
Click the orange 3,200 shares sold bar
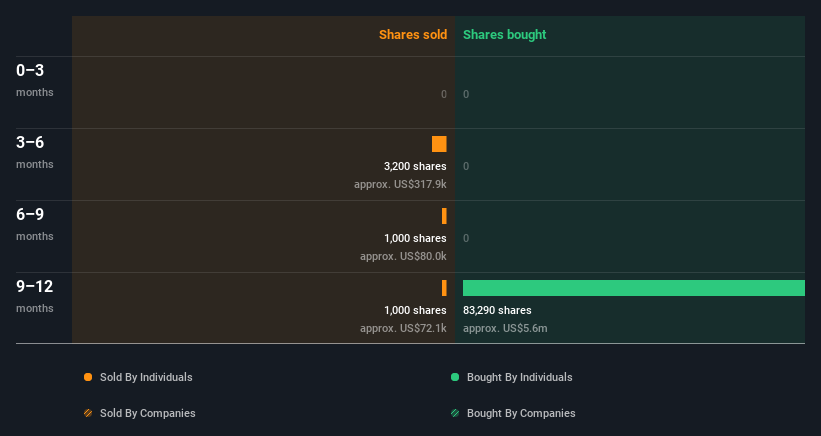439,144
